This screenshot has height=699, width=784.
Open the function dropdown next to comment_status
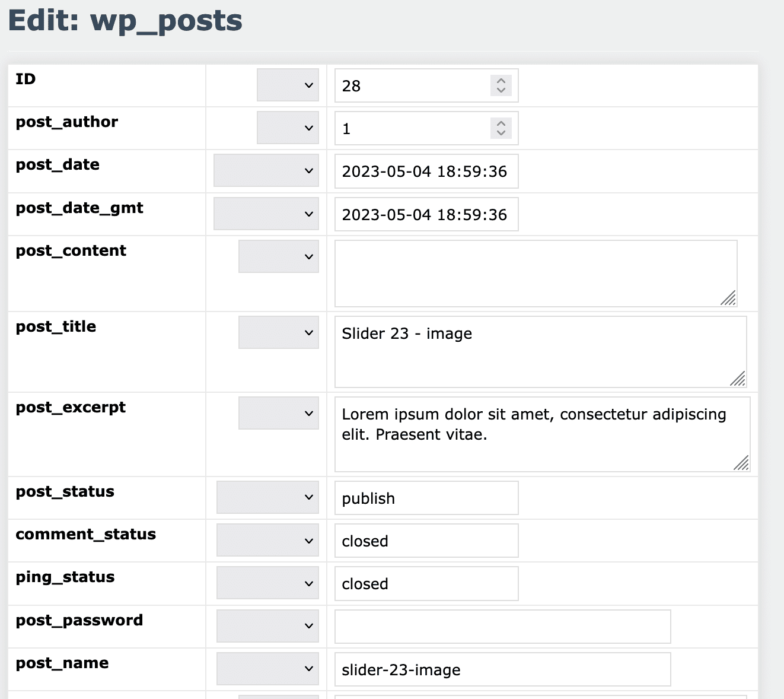(267, 540)
